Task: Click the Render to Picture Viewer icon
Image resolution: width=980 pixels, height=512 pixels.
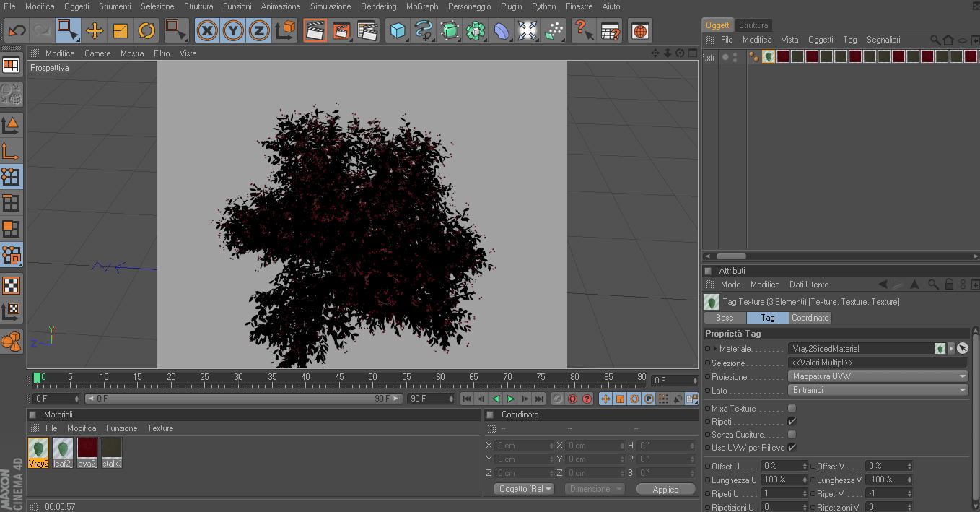Action: pyautogui.click(x=341, y=31)
